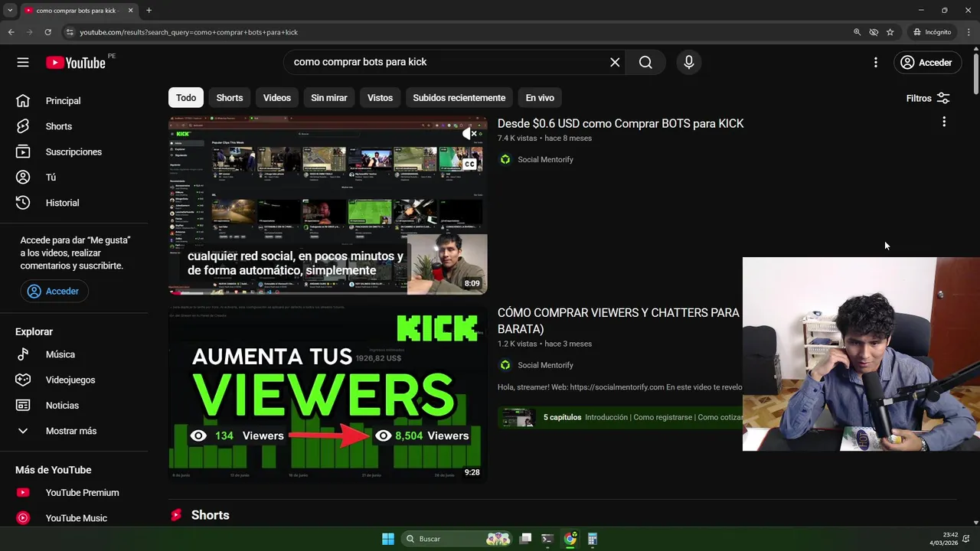Viewport: 980px width, 551px height.
Task: Click the YouTube logo
Action: (75, 63)
